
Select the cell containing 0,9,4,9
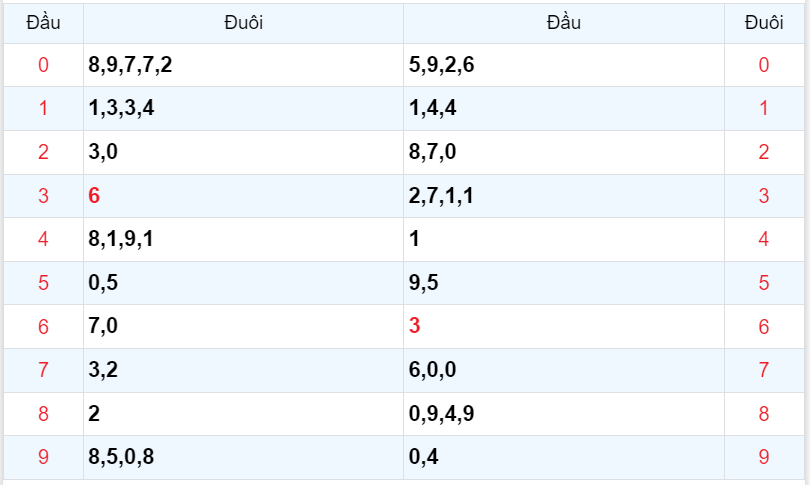[x=442, y=413]
